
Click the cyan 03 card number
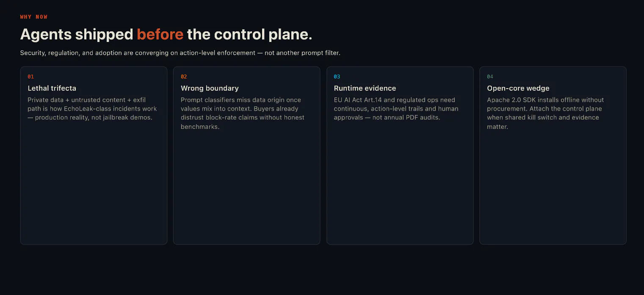click(337, 77)
